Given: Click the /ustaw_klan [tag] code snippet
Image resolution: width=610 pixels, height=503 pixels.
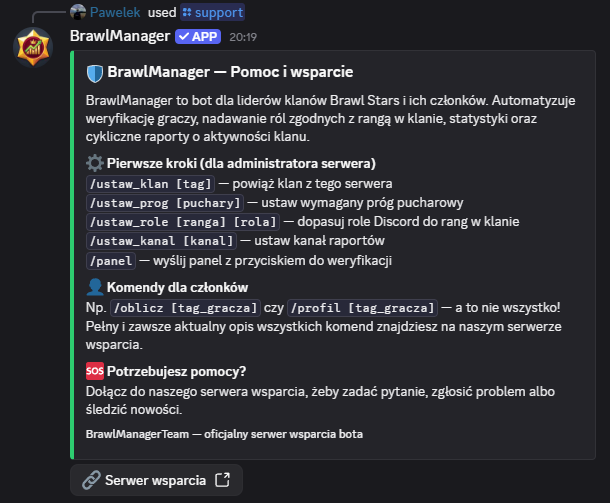Looking at the screenshot, I should (x=150, y=184).
